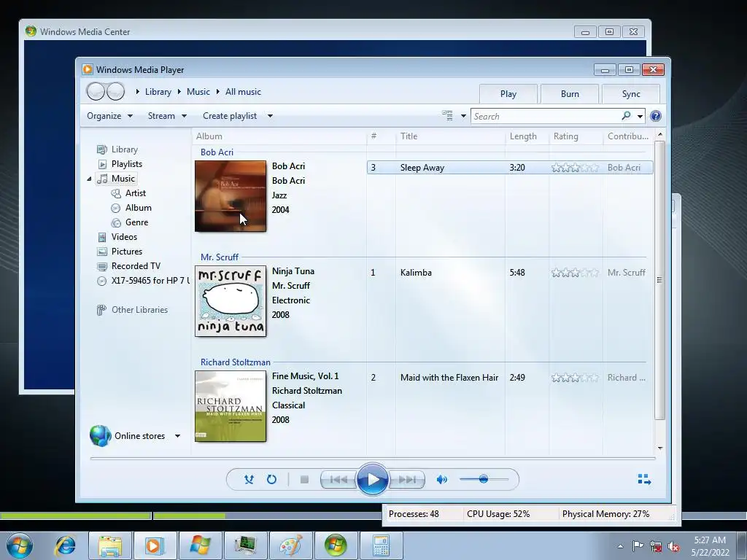Click the Forward navigation round button
This screenshot has width=747, height=560.
point(115,91)
